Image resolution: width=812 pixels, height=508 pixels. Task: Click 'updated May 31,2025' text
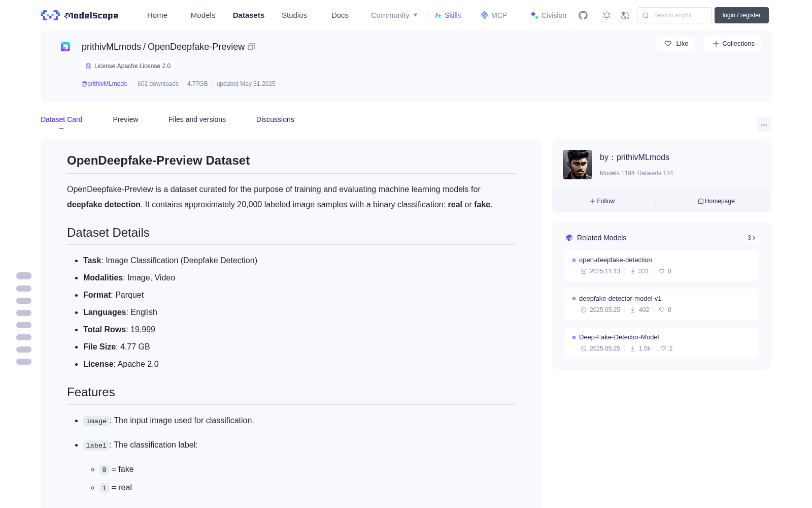(246, 84)
